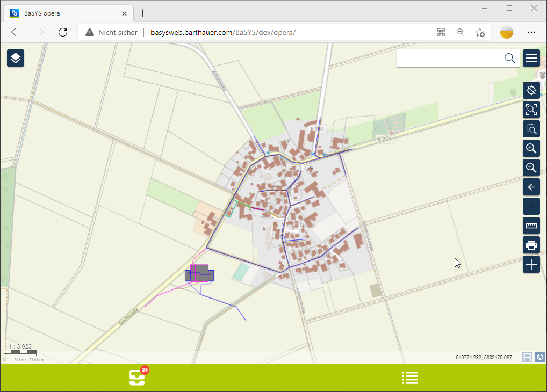Open the inbox with 24 notifications
This screenshot has height=392, width=547.
137,378
